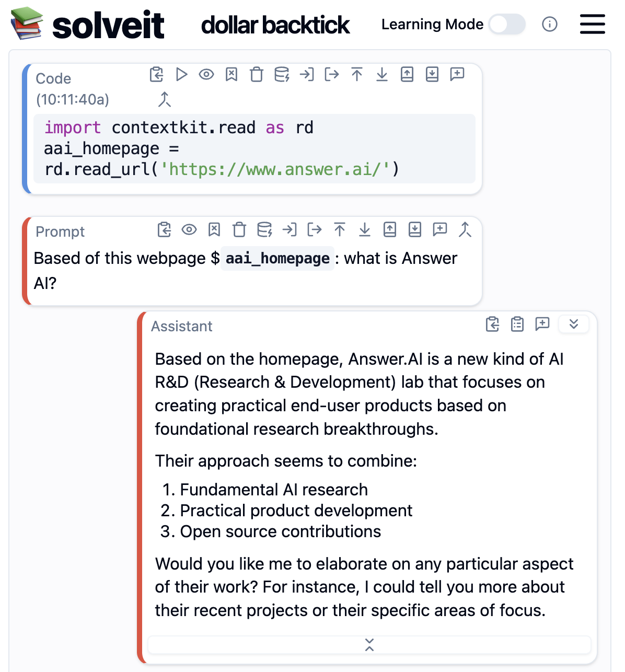Image resolution: width=625 pixels, height=672 pixels.
Task: Click into the code editor with import contextkit
Action: point(254,148)
